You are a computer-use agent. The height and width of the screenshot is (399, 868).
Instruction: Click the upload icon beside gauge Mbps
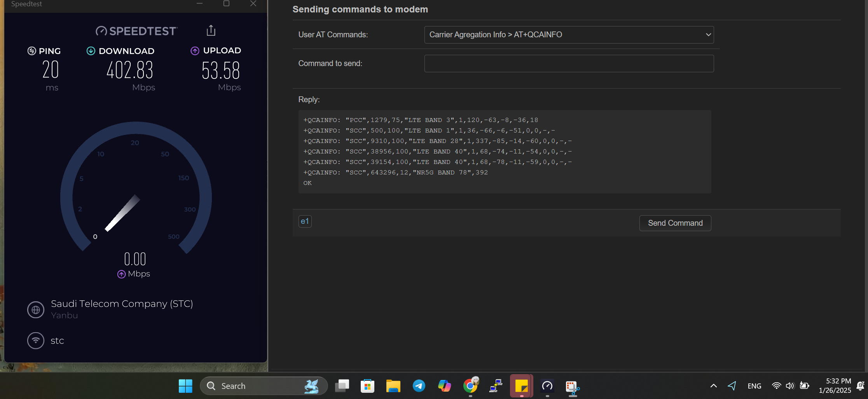point(121,274)
